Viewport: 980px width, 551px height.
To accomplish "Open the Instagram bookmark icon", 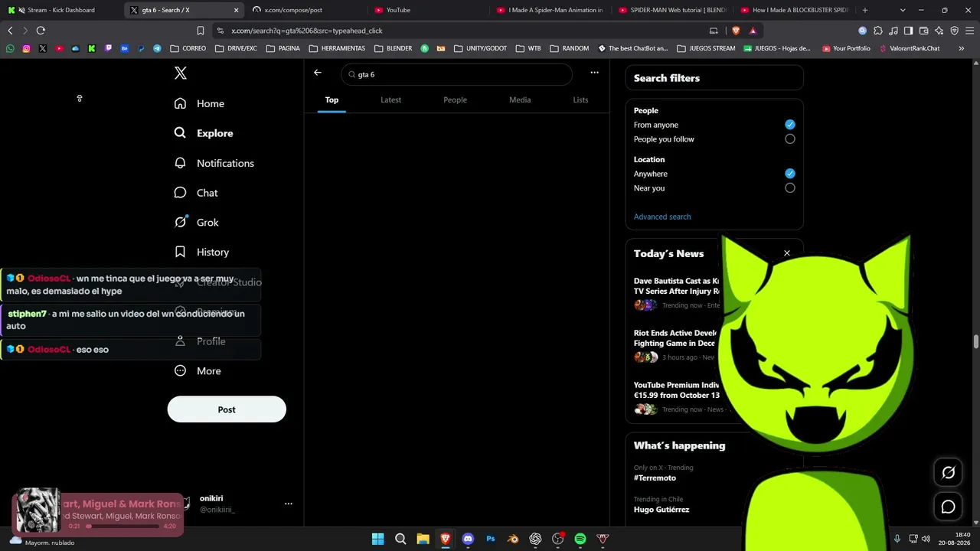I will [26, 48].
